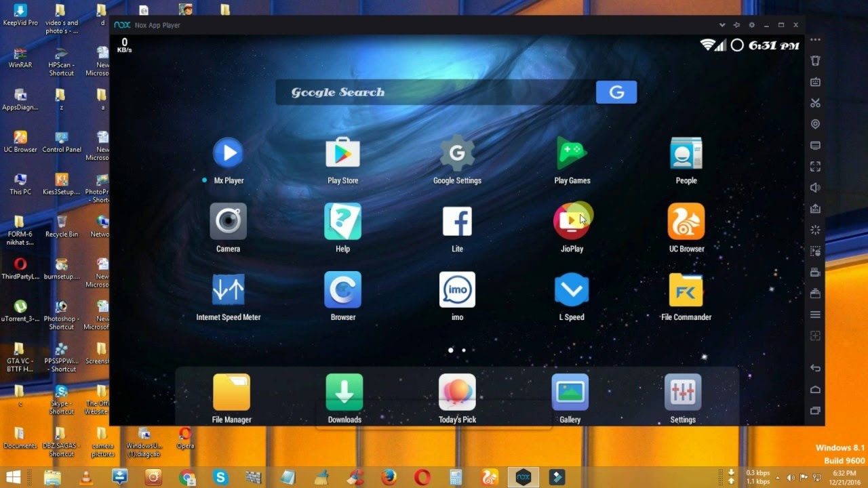Screen dimensions: 868x488
Task: Open Firefox from the taskbar
Action: [389, 477]
